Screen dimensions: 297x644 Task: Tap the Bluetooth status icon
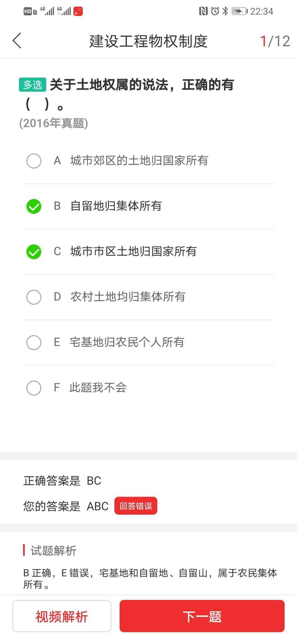point(225,11)
